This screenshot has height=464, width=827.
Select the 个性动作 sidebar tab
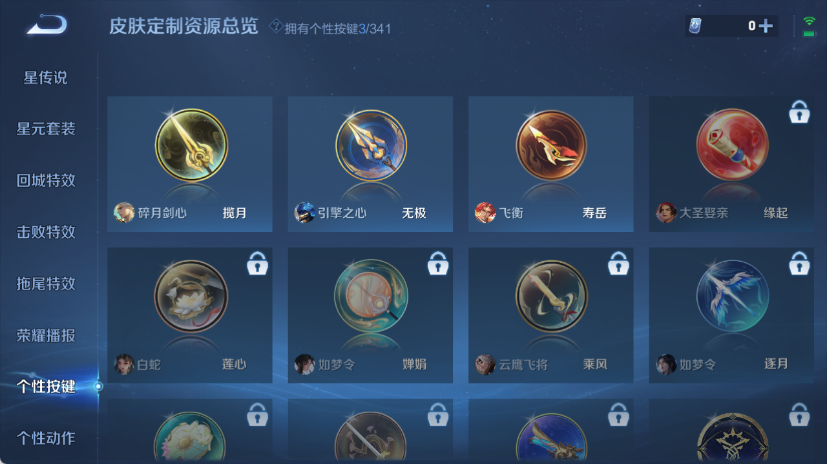click(x=46, y=438)
